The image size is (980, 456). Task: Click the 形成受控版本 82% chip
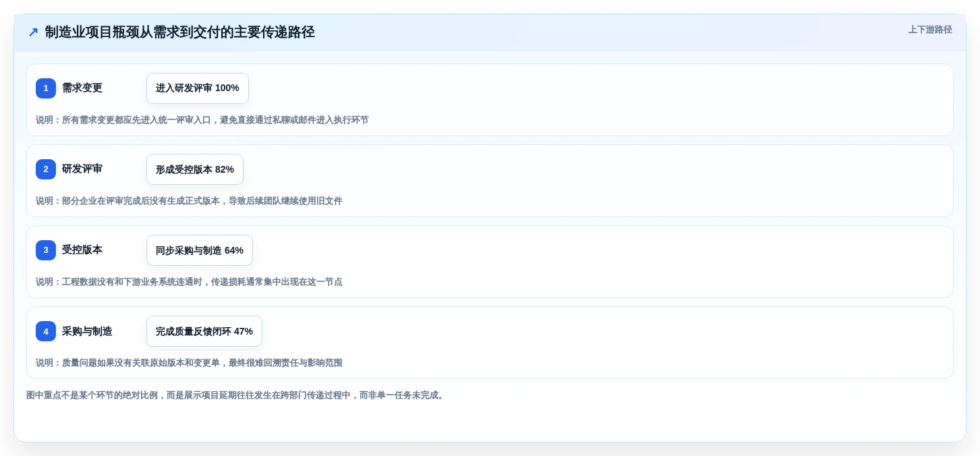tap(195, 169)
